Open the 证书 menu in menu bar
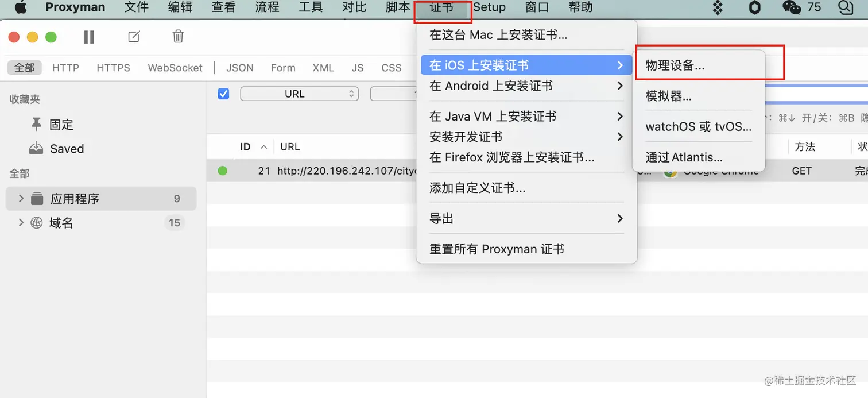This screenshot has width=868, height=398. (441, 7)
